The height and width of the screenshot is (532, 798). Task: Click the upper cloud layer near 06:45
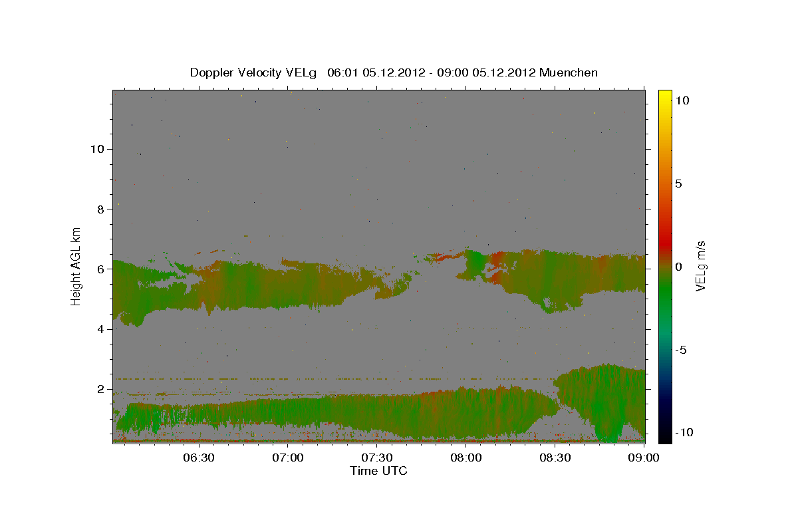[243, 286]
